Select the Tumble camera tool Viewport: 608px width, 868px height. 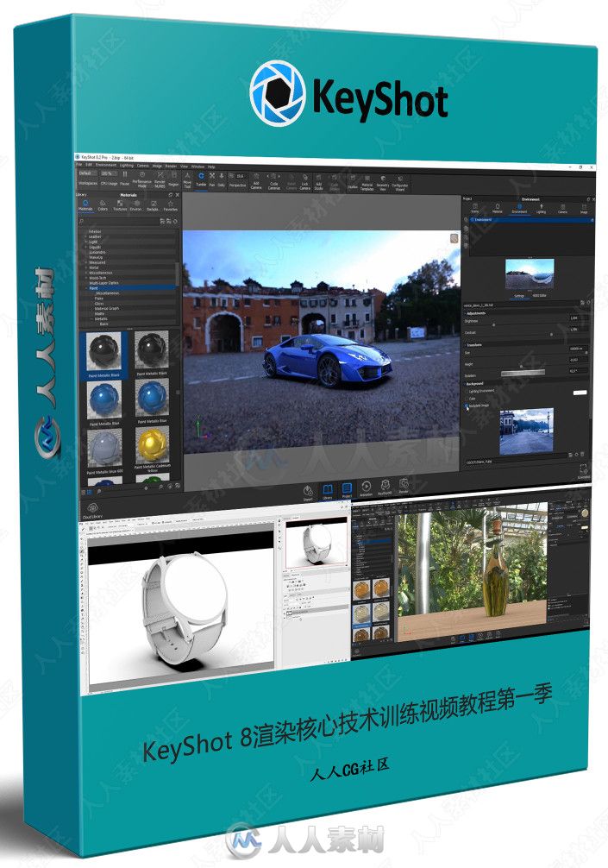tap(202, 179)
